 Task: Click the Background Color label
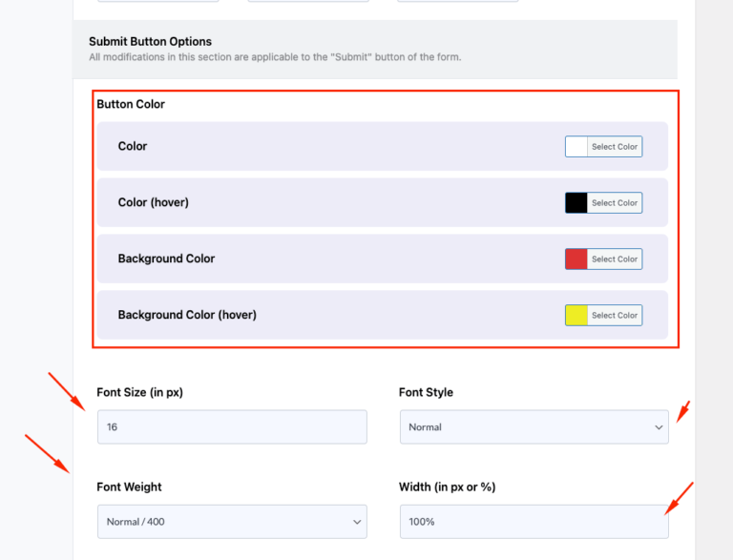tap(166, 259)
